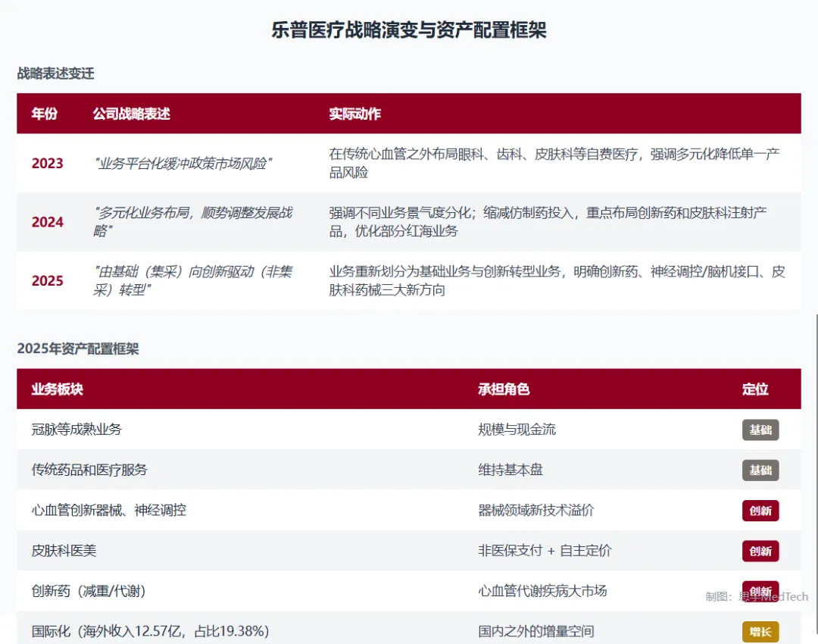818x644 pixels.
Task: Click the 2024 action text about 缩减仿制药投入
Action: pyautogui.click(x=548, y=222)
